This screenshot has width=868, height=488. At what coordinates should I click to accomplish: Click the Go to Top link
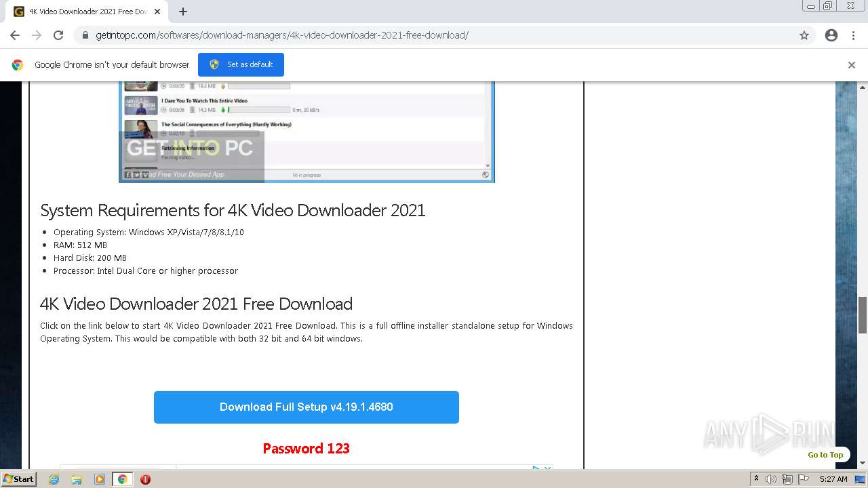pos(825,455)
